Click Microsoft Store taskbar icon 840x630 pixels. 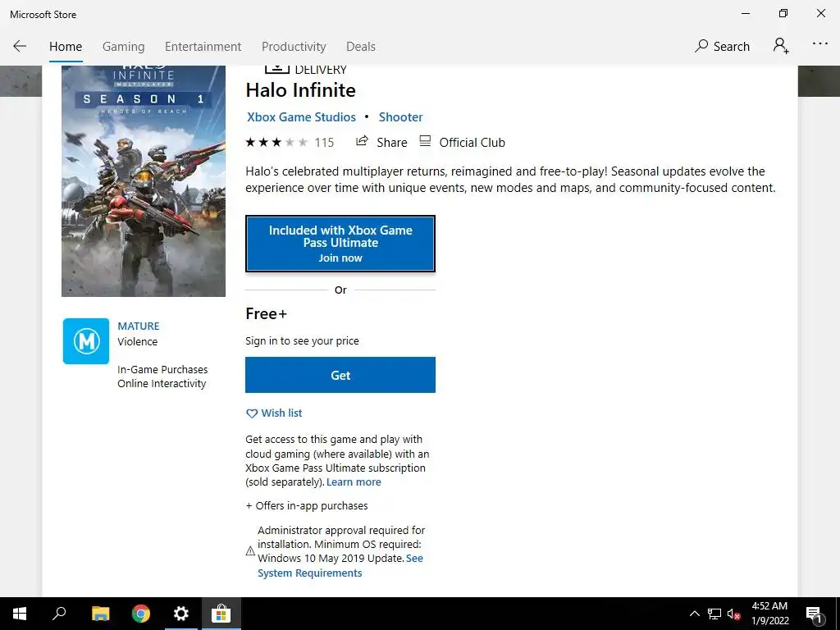coord(221,614)
